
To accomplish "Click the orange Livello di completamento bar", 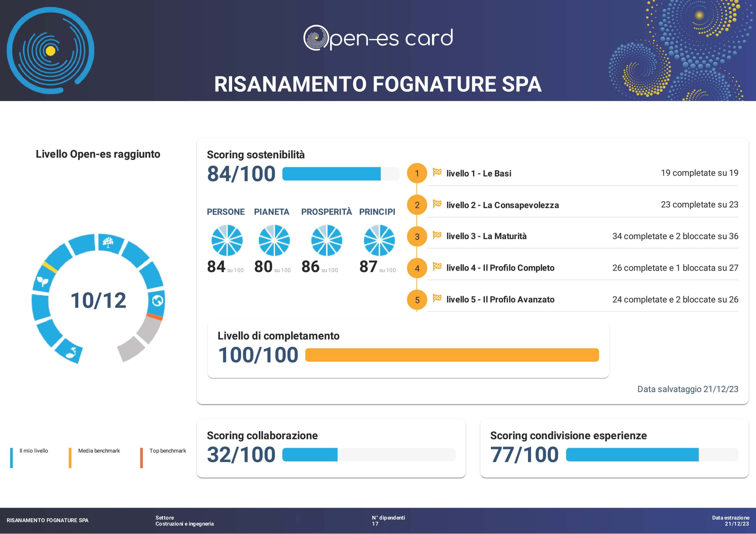I will tap(452, 355).
